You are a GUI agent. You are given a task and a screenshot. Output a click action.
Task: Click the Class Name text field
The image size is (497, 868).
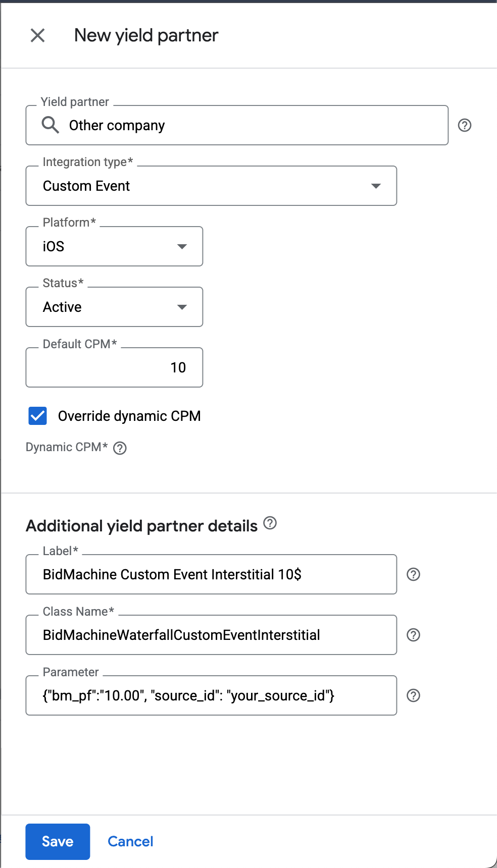211,635
